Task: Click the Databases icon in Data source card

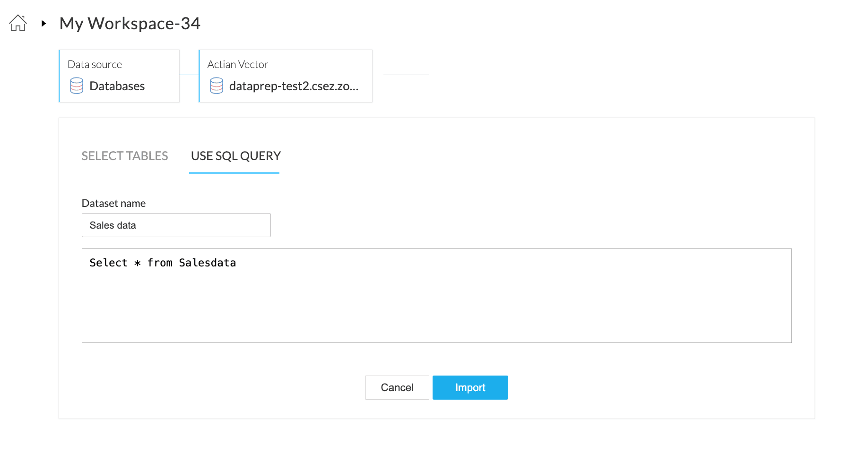Action: point(77,86)
